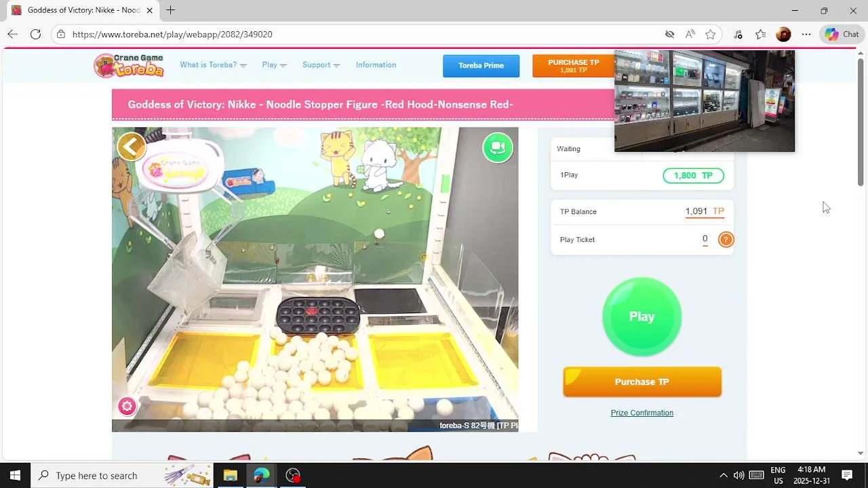Click the Nikke Noodle Stopper Figure title

pyautogui.click(x=320, y=104)
